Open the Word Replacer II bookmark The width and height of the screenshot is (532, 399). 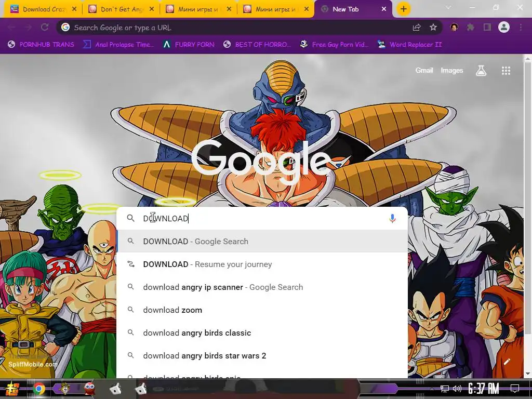[x=410, y=45]
